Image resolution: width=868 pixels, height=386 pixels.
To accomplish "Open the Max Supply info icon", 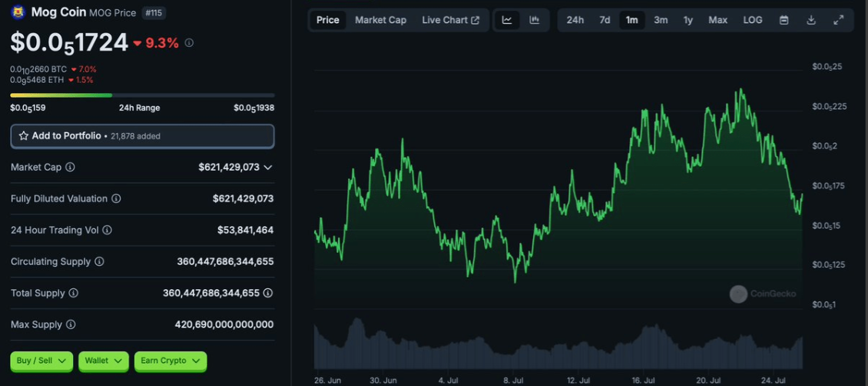I will (71, 324).
